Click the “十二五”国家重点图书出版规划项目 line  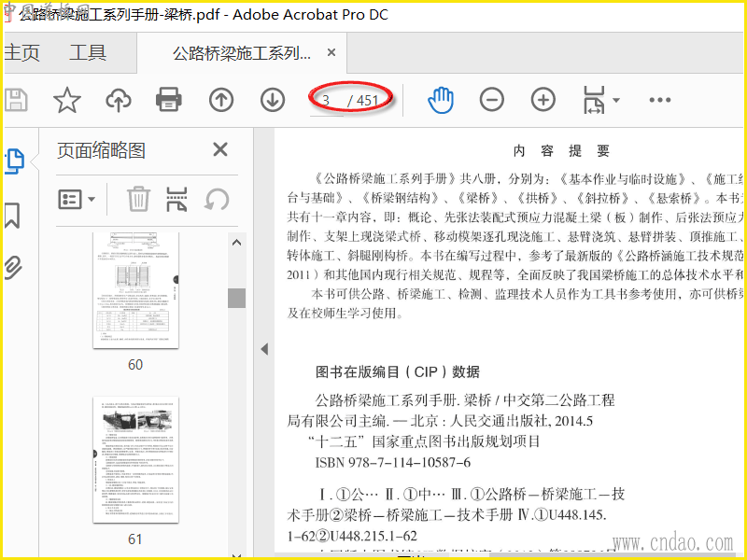(424, 441)
